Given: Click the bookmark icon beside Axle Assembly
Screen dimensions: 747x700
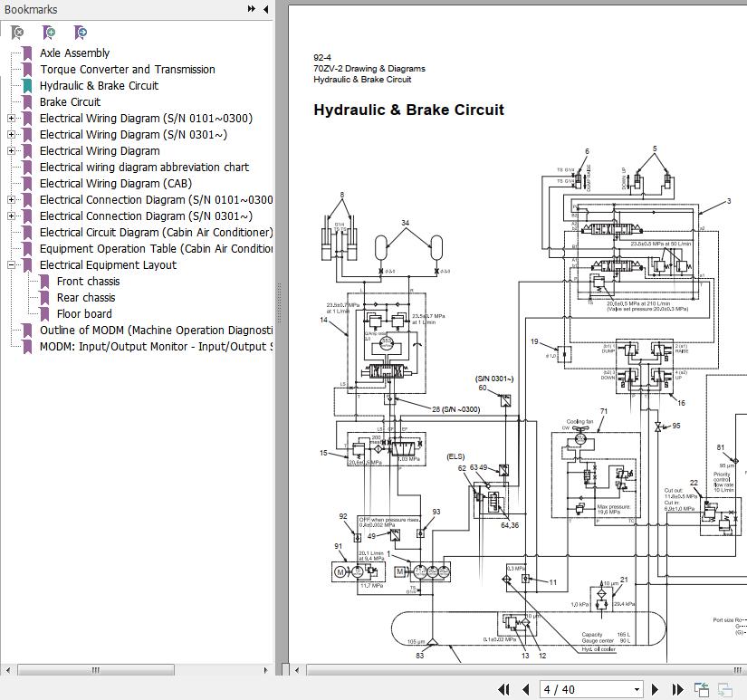Looking at the screenshot, I should (x=28, y=53).
